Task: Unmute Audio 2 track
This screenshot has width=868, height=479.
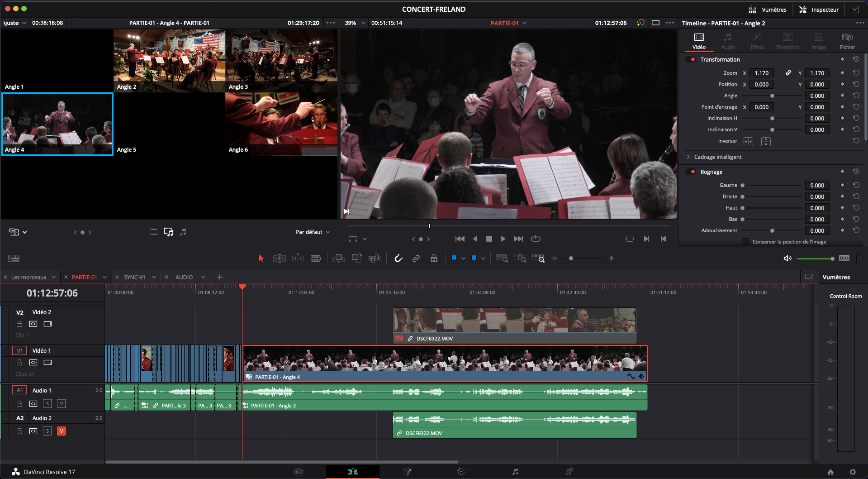Action: point(62,431)
